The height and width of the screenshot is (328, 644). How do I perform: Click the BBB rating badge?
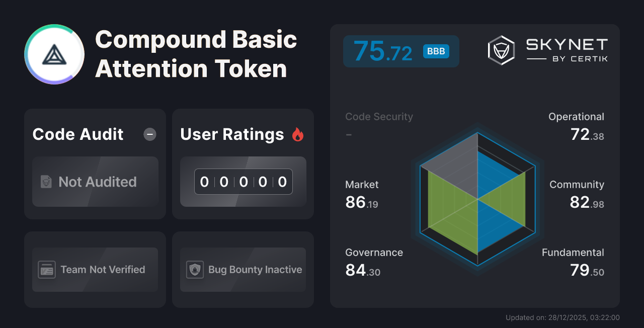click(436, 51)
